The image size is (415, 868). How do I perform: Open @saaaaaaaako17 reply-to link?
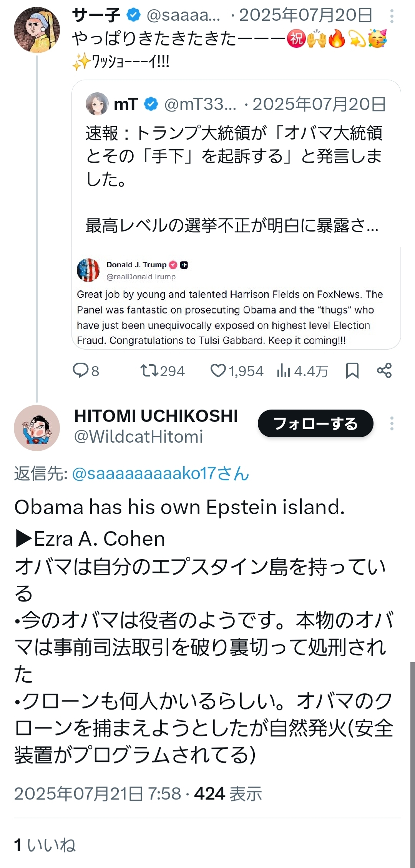(161, 473)
